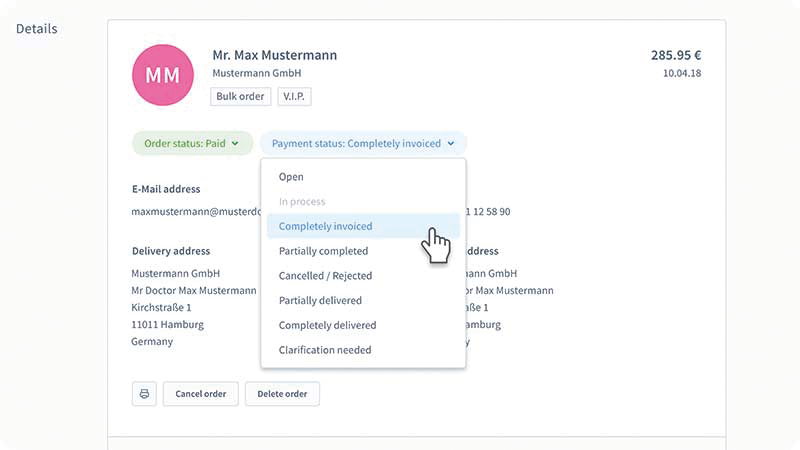
Task: Click the print order icon button
Action: point(144,394)
